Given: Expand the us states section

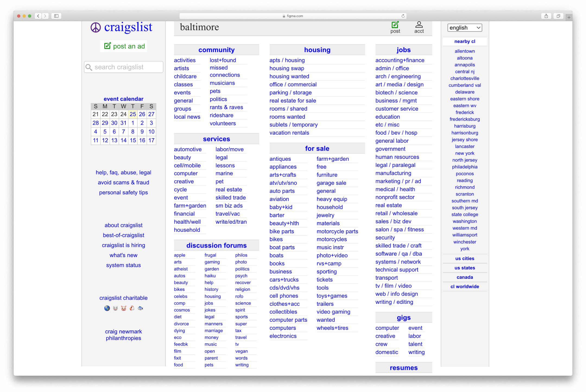Looking at the screenshot, I should [464, 268].
